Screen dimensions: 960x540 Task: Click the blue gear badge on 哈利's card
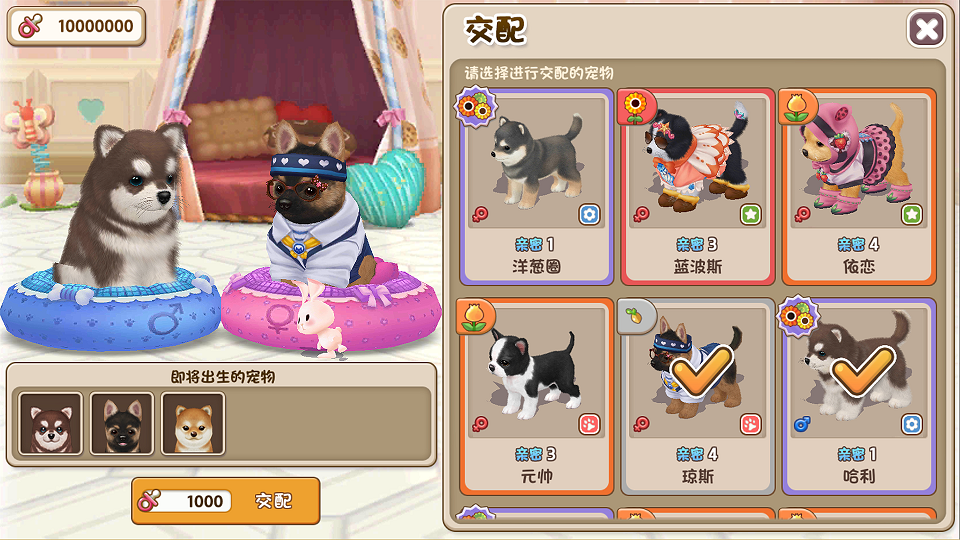point(912,424)
